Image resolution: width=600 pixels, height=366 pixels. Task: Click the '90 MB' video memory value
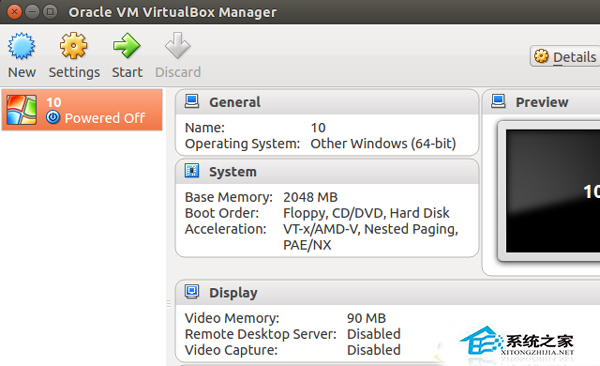pos(366,318)
